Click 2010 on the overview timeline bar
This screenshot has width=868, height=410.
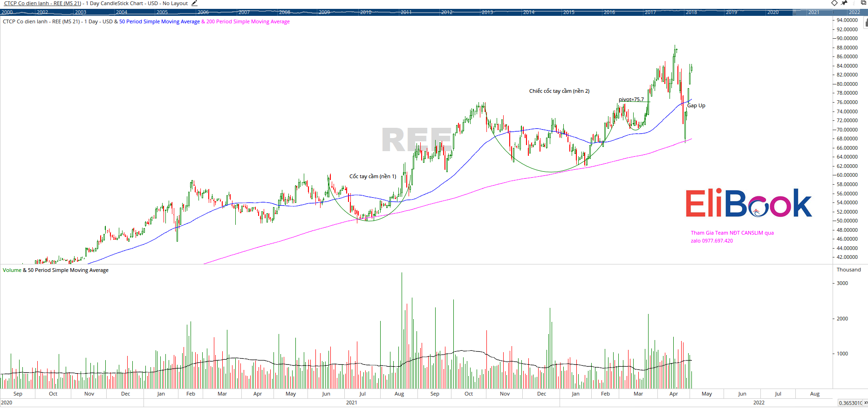pos(366,12)
